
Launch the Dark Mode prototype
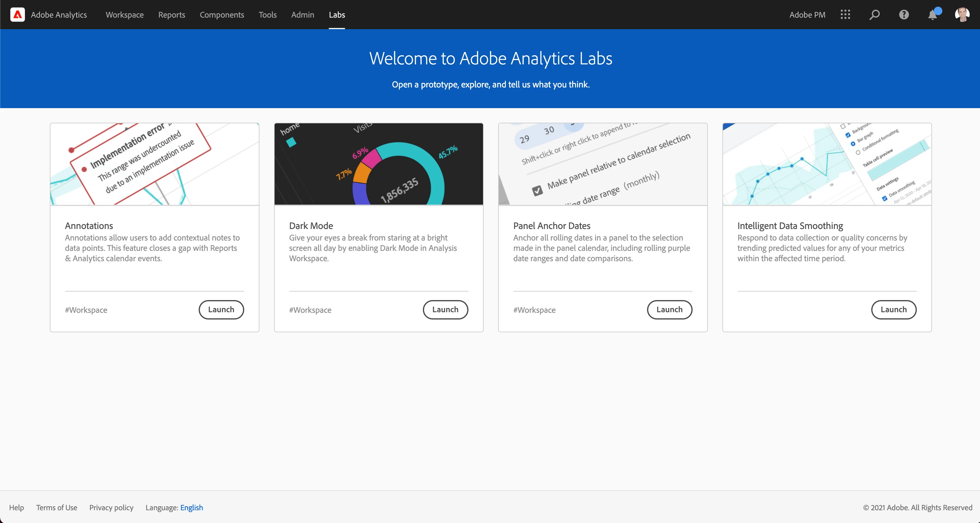click(445, 309)
